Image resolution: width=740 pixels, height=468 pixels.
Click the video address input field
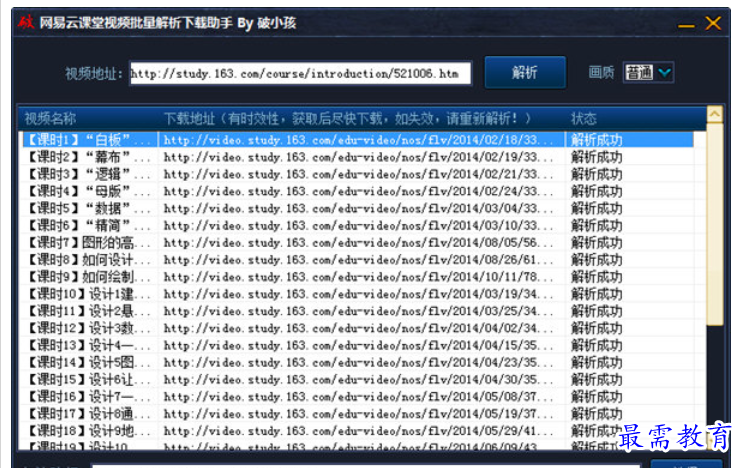(301, 73)
